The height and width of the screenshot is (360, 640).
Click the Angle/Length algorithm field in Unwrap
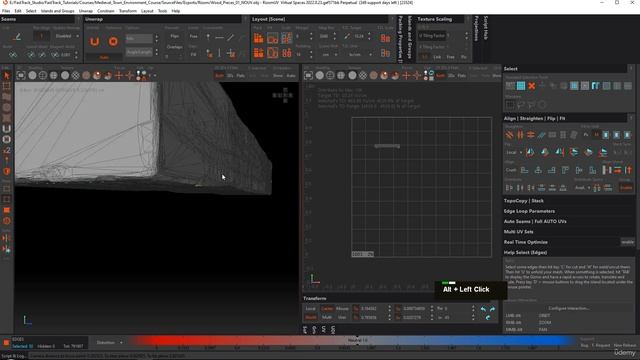click(139, 52)
